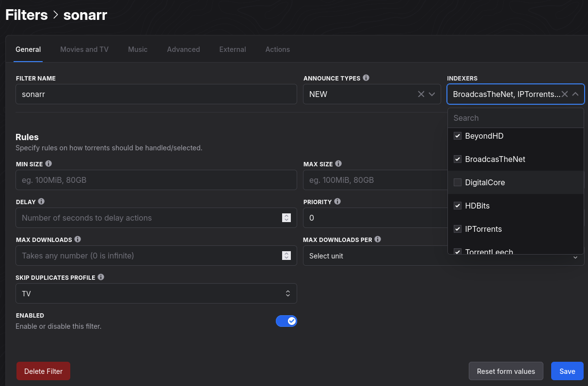Focus the indexer Search field
This screenshot has width=588, height=386.
point(516,118)
